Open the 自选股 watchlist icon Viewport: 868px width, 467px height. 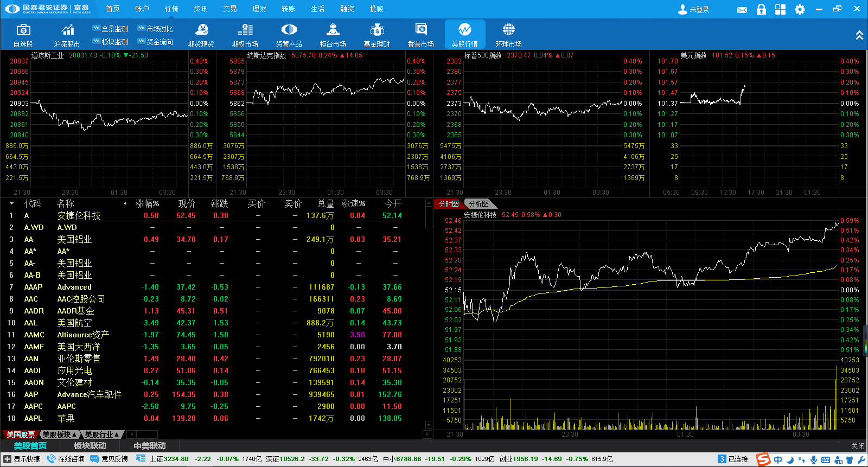point(23,35)
